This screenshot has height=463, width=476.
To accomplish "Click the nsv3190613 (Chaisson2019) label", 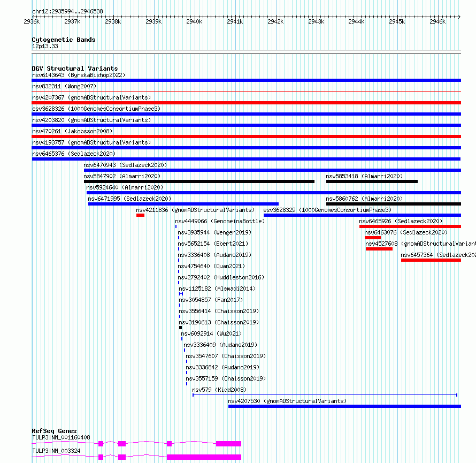I will click(219, 322).
